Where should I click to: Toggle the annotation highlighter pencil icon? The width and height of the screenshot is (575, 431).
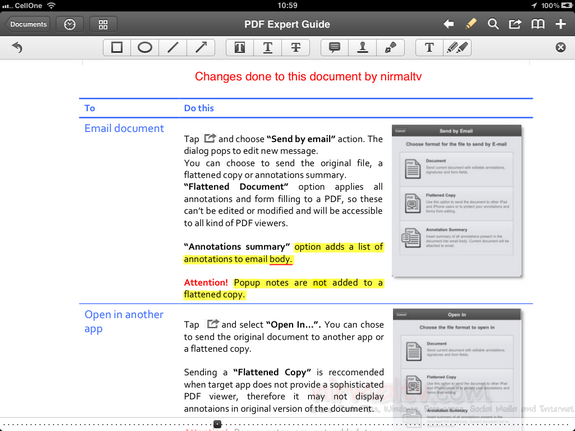pos(470,24)
